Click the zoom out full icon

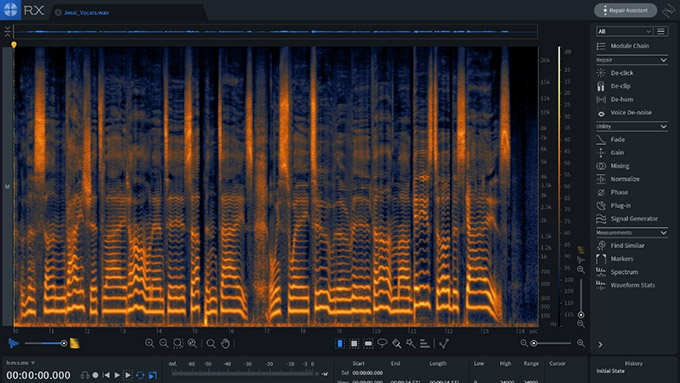tap(192, 344)
